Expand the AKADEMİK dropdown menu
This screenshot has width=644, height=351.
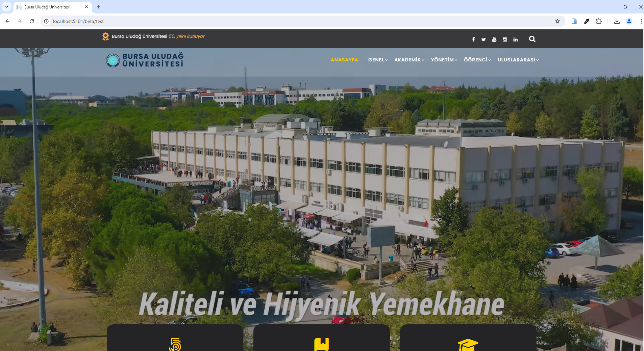(x=409, y=60)
